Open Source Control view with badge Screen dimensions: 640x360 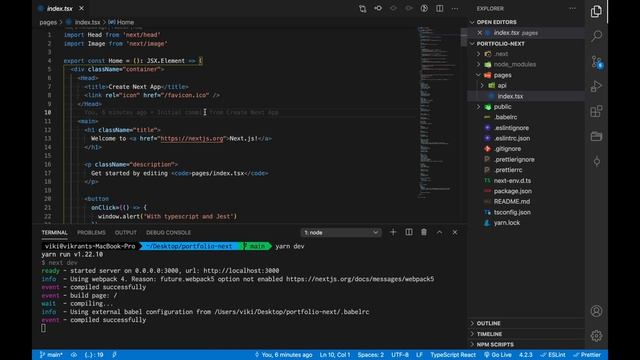click(597, 62)
